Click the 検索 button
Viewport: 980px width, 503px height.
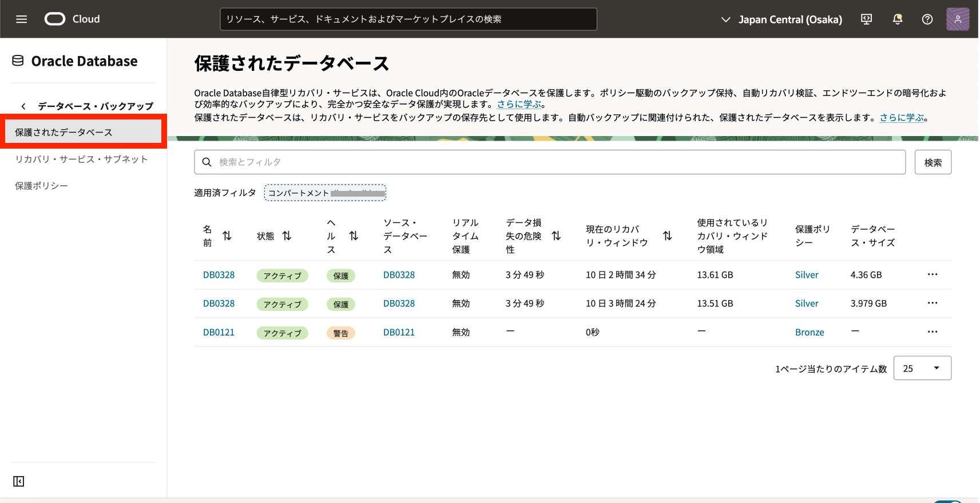coord(933,162)
